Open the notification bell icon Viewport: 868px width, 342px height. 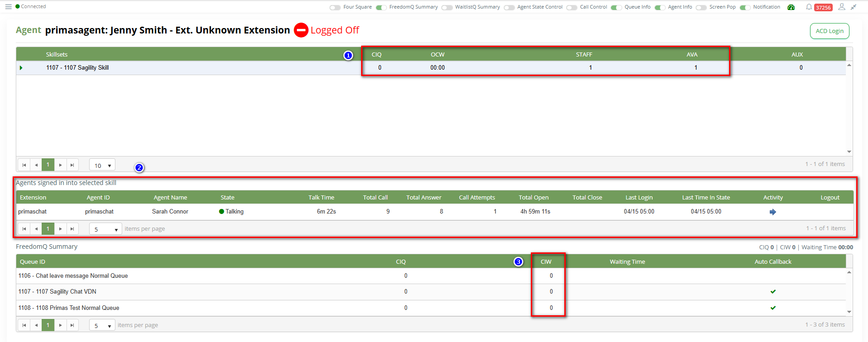point(809,7)
